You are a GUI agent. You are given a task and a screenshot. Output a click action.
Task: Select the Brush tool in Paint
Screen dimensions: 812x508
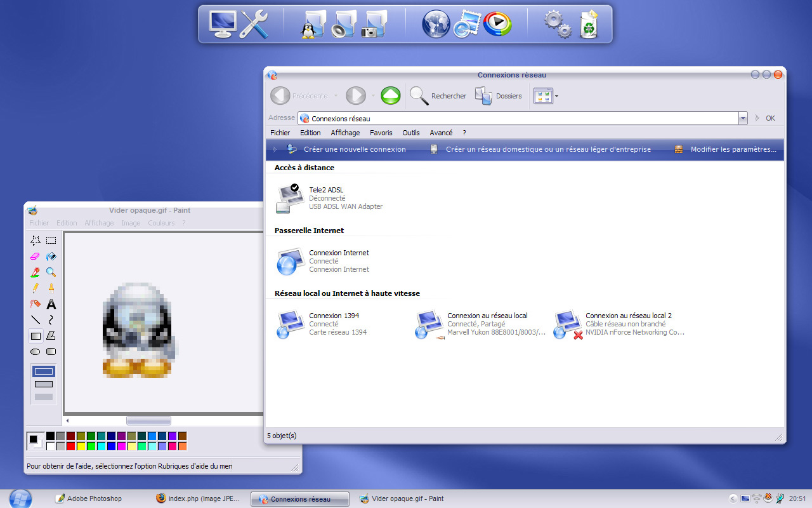coord(51,289)
